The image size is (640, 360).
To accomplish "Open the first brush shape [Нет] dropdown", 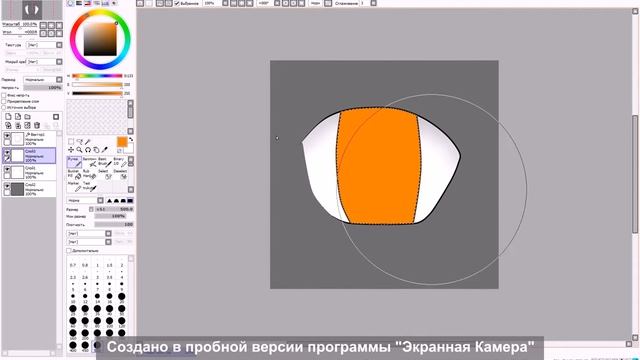I will pyautogui.click(x=89, y=233).
